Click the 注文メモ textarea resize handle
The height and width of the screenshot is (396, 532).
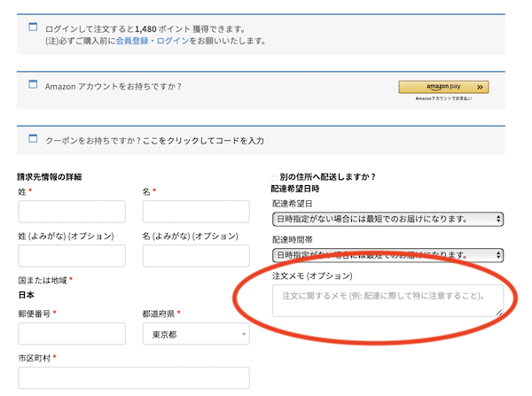[x=499, y=313]
